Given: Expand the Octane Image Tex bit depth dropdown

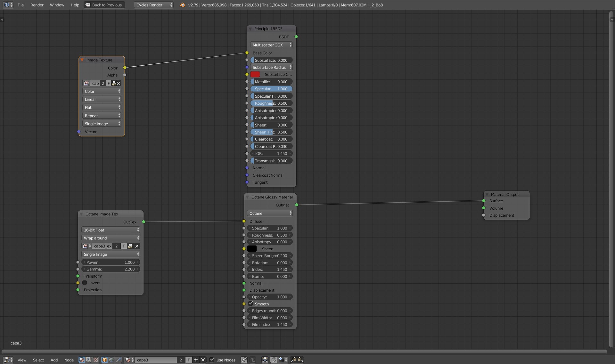Looking at the screenshot, I should 110,230.
